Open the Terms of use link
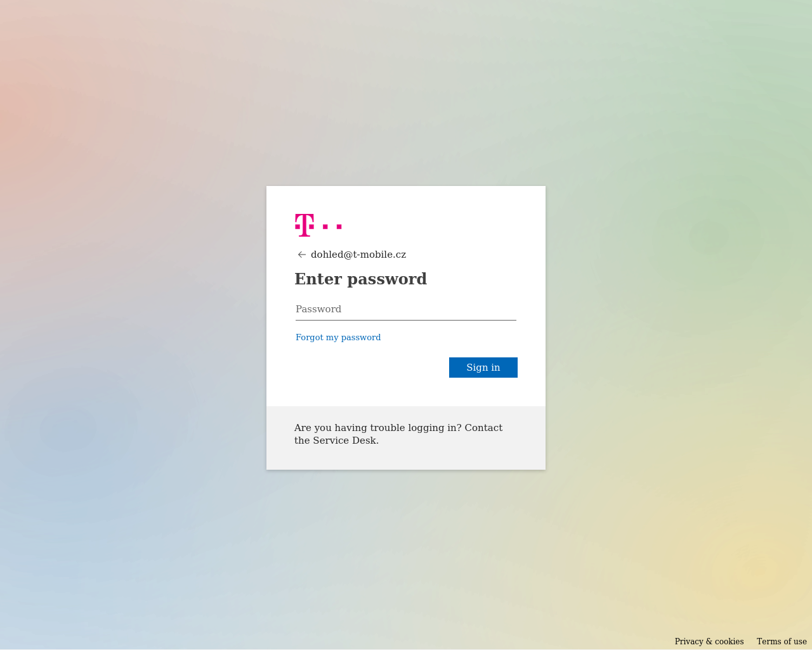Screen dimensions: 812x650 pos(782,641)
